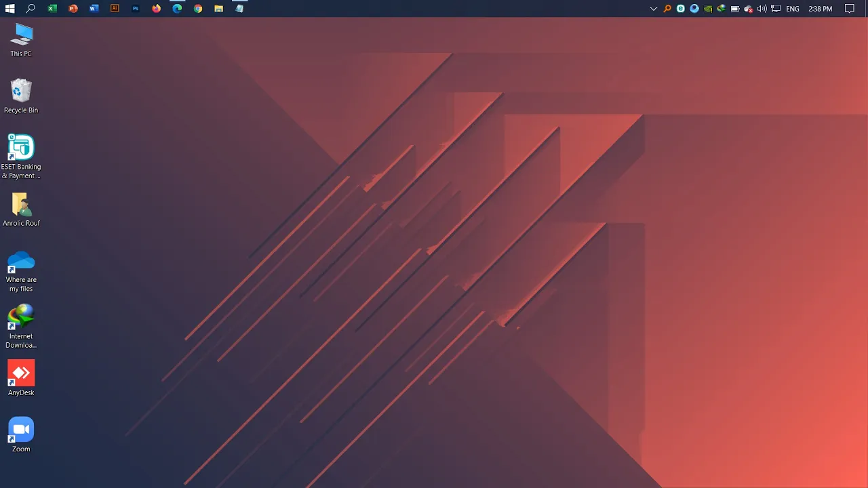Open taskbar search magnifier
868x488 pixels.
[31, 9]
